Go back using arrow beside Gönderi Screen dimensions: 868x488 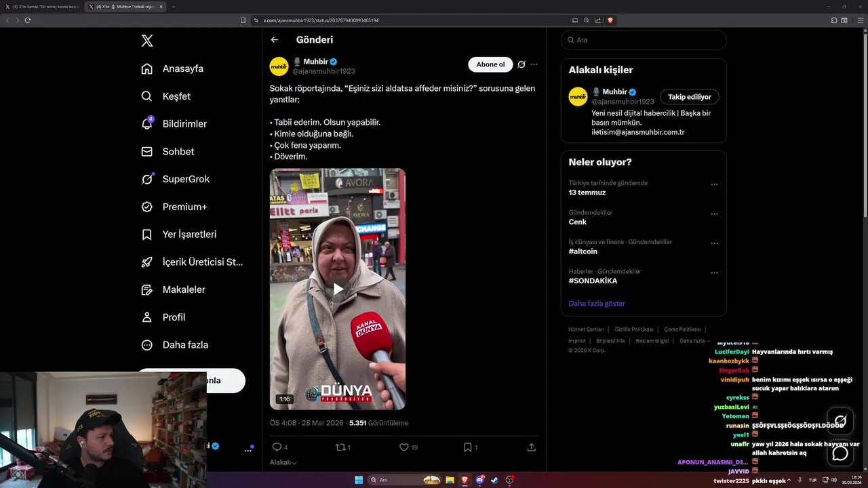(274, 40)
